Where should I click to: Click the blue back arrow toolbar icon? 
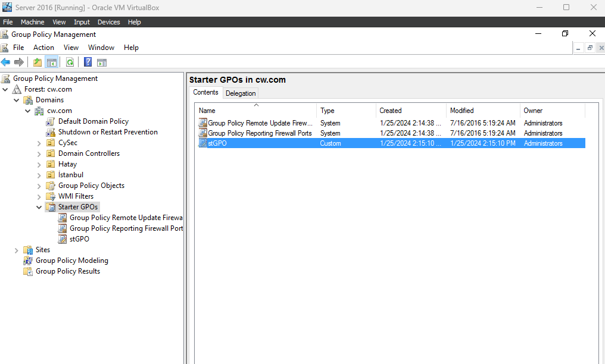[x=5, y=62]
